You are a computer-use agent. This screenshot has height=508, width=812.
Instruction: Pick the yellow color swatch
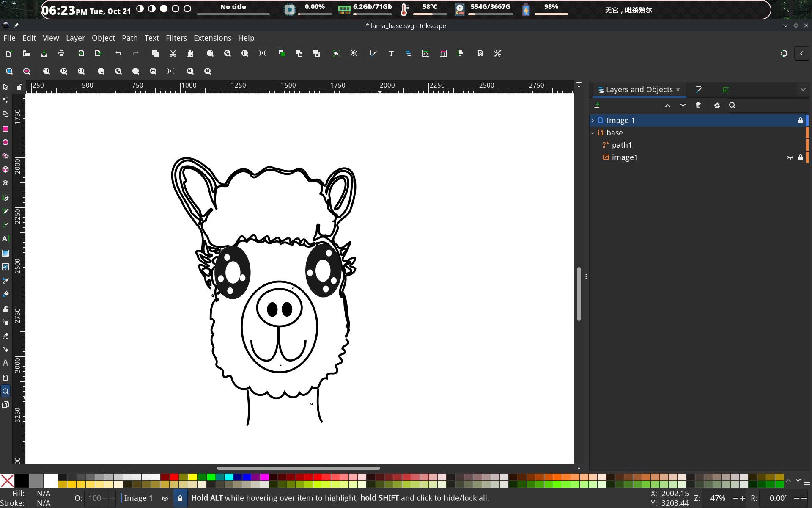(x=192, y=477)
